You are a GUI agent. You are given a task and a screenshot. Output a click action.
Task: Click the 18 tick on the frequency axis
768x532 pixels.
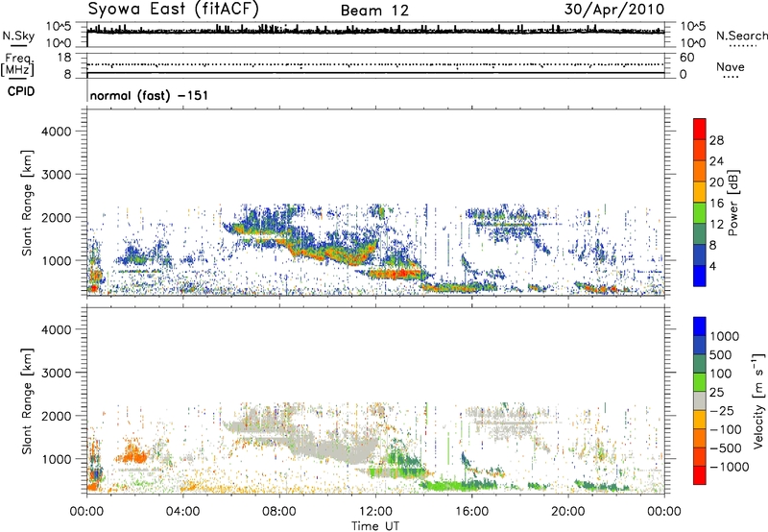pyautogui.click(x=64, y=58)
